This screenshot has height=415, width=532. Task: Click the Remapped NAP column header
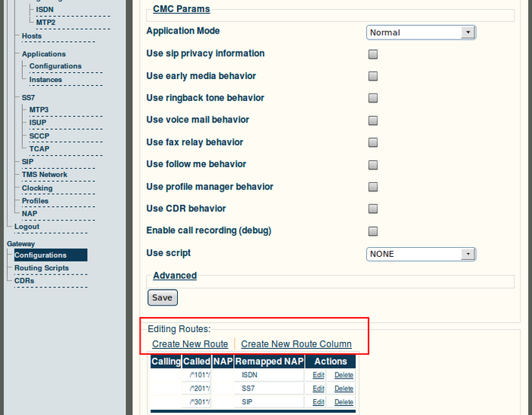click(269, 361)
